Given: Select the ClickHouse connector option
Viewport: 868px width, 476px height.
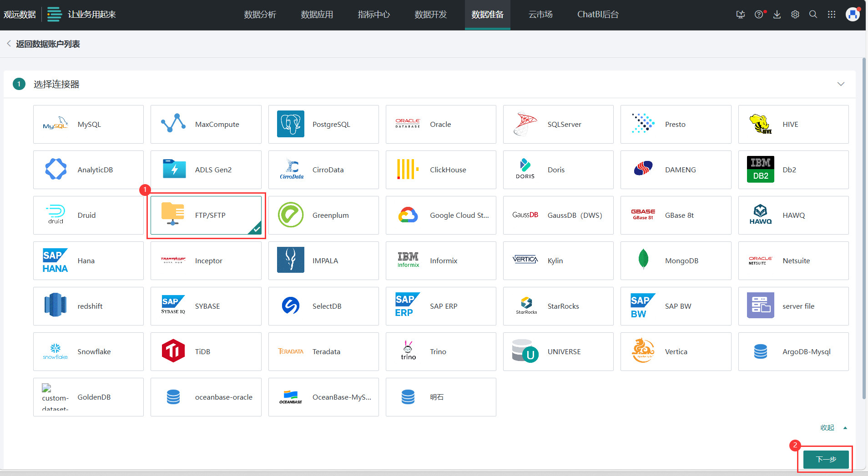Looking at the screenshot, I should tap(440, 170).
